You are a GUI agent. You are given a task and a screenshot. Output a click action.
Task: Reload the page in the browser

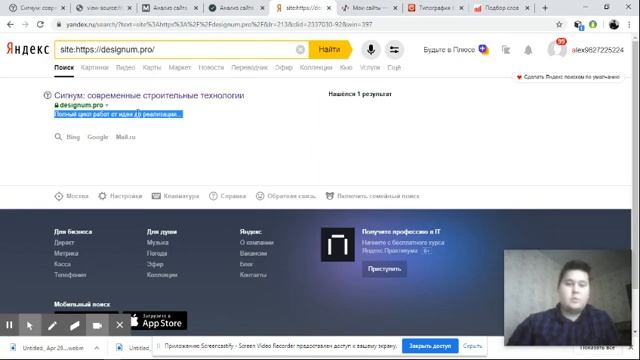pyautogui.click(x=40, y=24)
